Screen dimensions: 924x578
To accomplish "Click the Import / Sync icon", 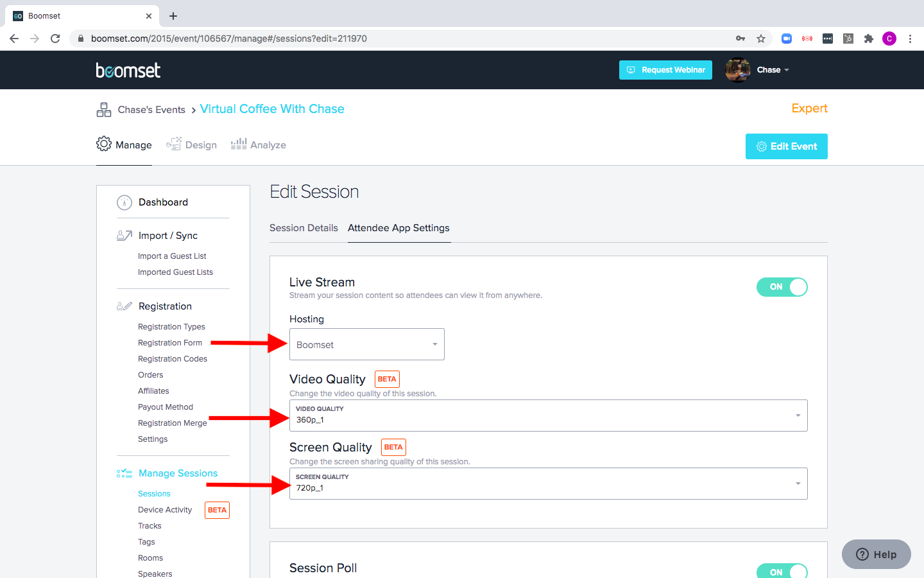I will click(124, 236).
